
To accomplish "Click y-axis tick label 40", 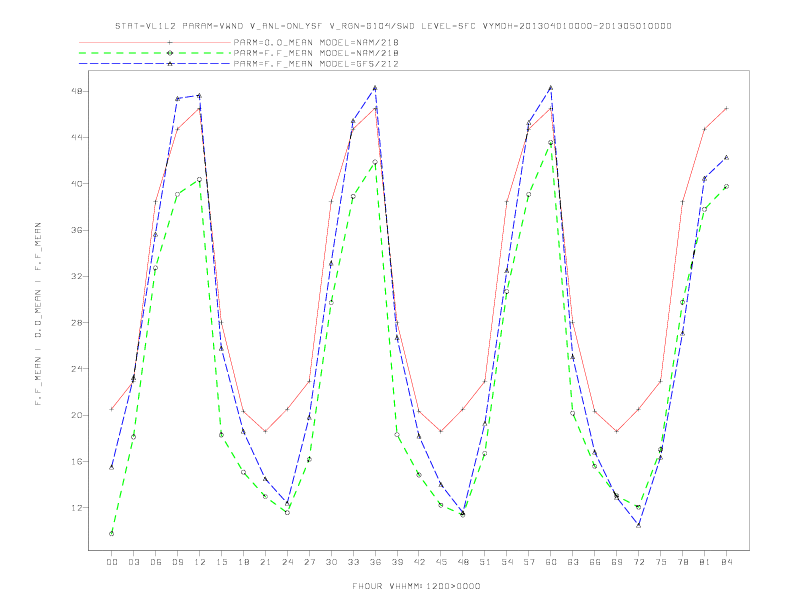I will (77, 184).
